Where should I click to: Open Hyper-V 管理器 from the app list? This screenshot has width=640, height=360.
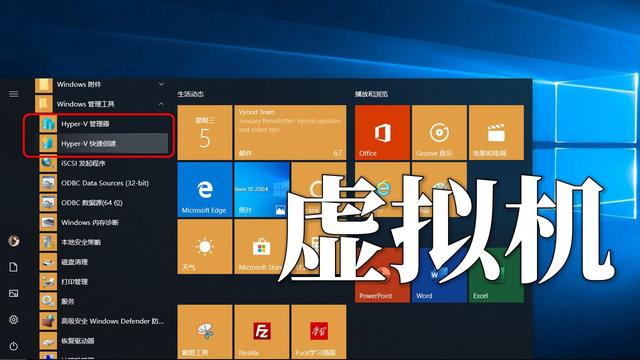click(x=103, y=124)
